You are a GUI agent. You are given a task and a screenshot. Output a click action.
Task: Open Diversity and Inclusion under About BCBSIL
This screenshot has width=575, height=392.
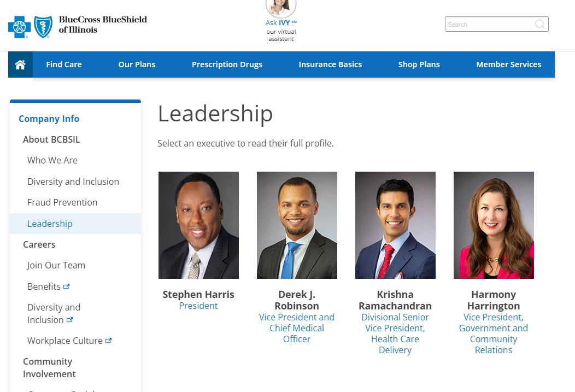[x=73, y=182]
